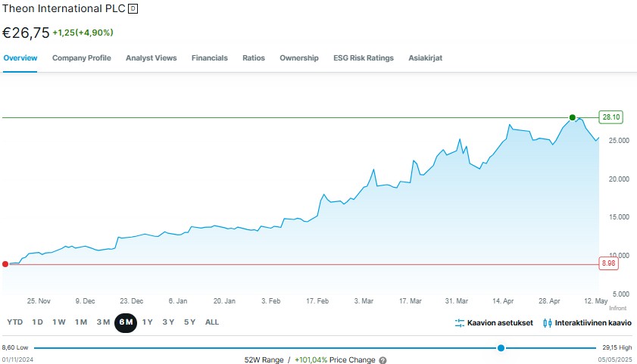Open the Asiakirjat tab
637x364 pixels.
click(426, 58)
